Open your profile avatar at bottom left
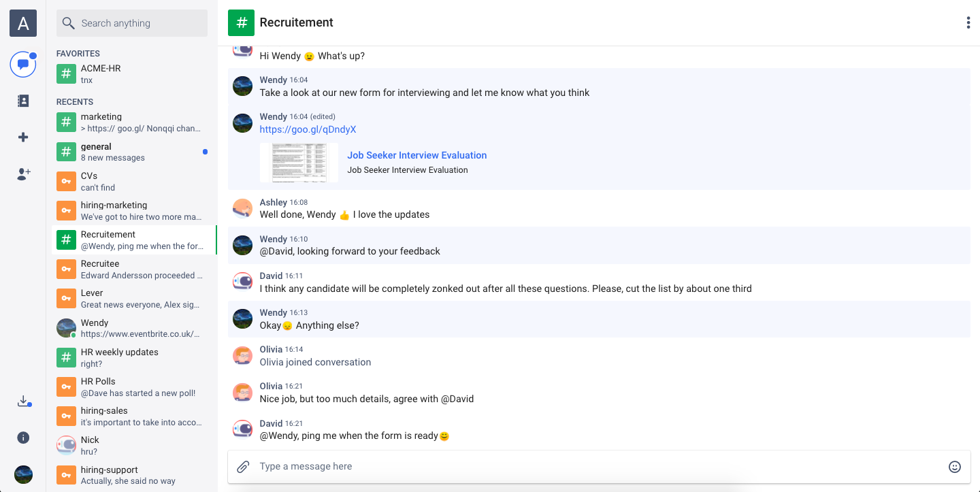This screenshot has height=492, width=980. pyautogui.click(x=23, y=474)
